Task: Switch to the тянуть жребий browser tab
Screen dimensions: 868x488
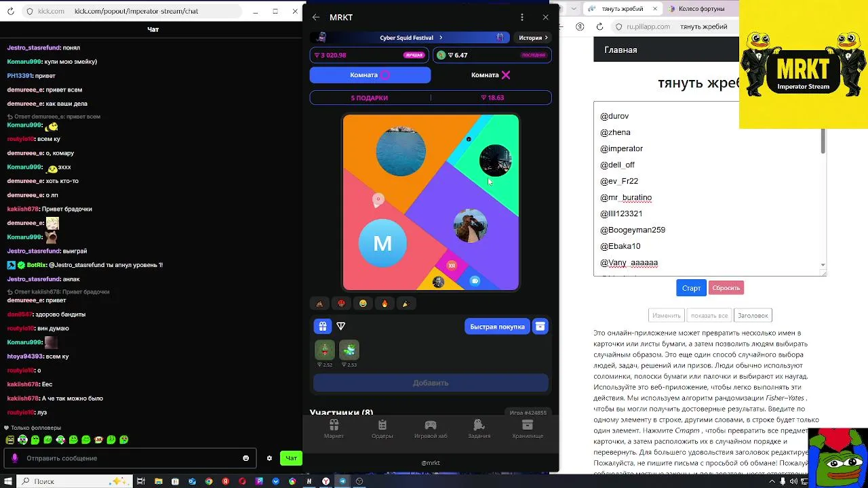Action: (x=623, y=9)
